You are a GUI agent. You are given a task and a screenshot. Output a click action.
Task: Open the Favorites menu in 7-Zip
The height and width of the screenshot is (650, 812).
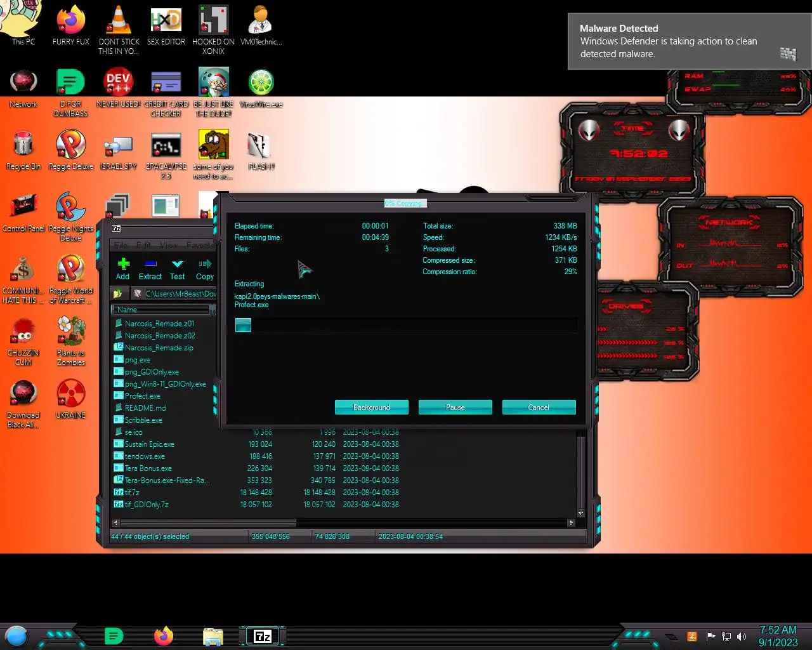(x=200, y=245)
